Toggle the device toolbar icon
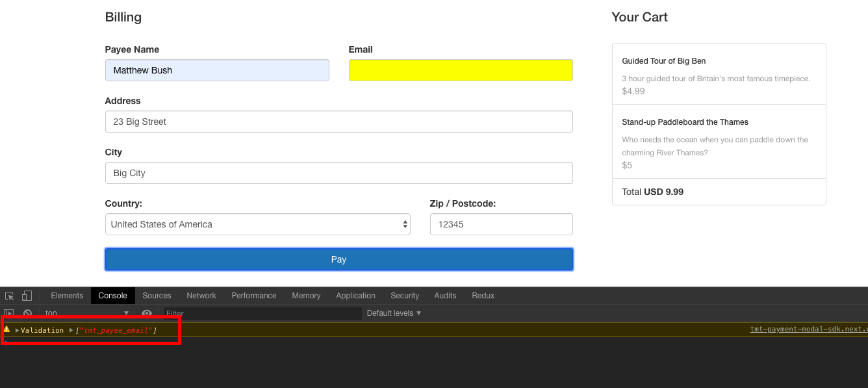The width and height of the screenshot is (868, 388). [27, 296]
